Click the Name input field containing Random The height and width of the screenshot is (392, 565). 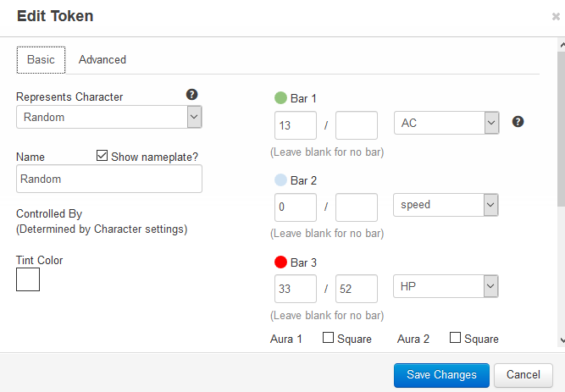pyautogui.click(x=109, y=179)
